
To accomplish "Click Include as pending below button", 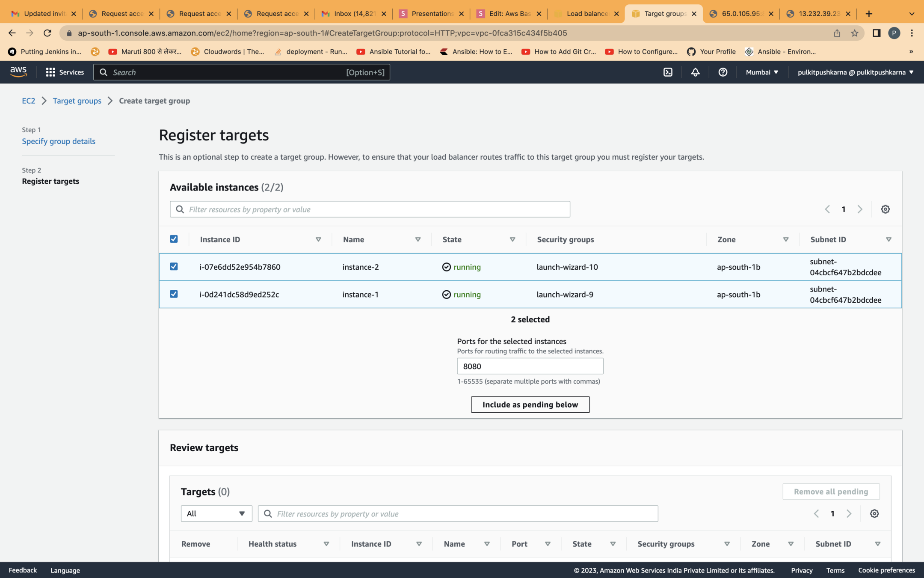I will 530,404.
